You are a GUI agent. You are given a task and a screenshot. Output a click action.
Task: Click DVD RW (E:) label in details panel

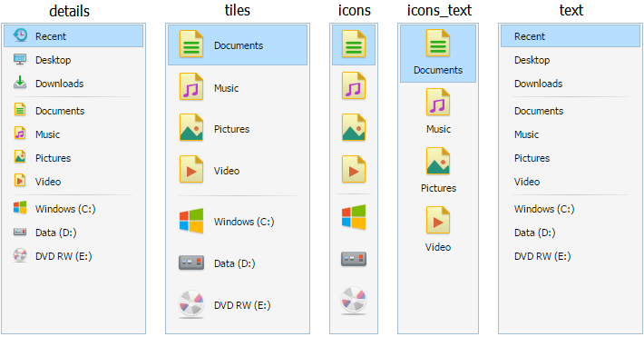tap(63, 256)
